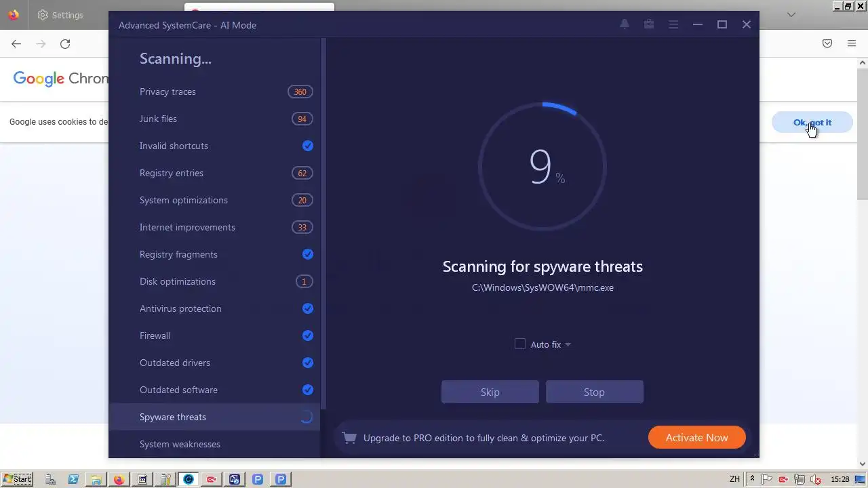This screenshot has height=488, width=868.
Task: Click the Antivirus protection label
Action: pyautogui.click(x=180, y=308)
